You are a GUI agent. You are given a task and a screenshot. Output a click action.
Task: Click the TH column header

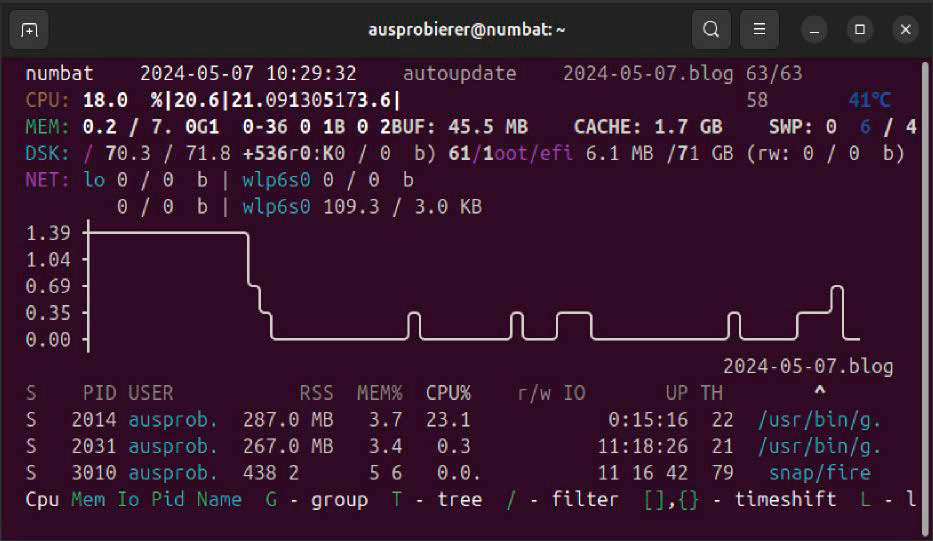712,393
